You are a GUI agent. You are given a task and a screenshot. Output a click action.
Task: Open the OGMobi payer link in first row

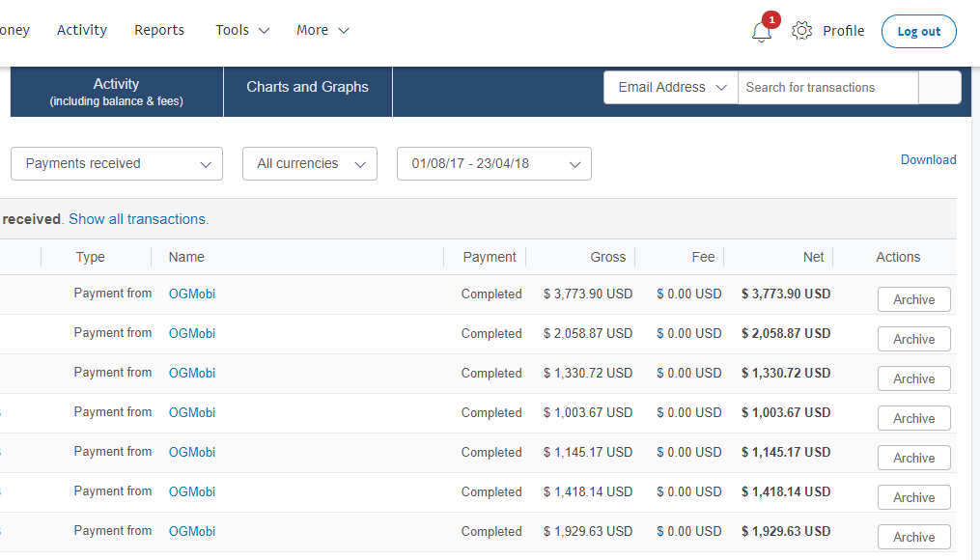[x=191, y=294]
